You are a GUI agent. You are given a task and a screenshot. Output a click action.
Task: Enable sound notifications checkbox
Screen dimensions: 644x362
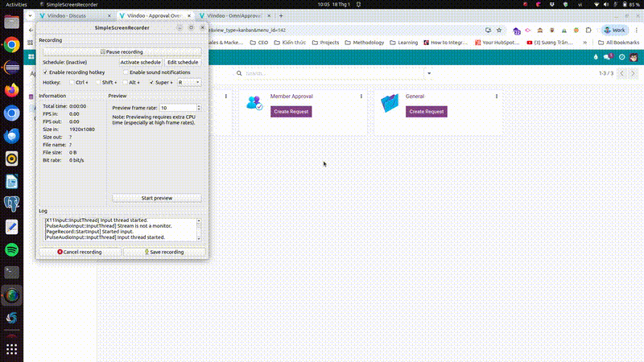point(126,72)
